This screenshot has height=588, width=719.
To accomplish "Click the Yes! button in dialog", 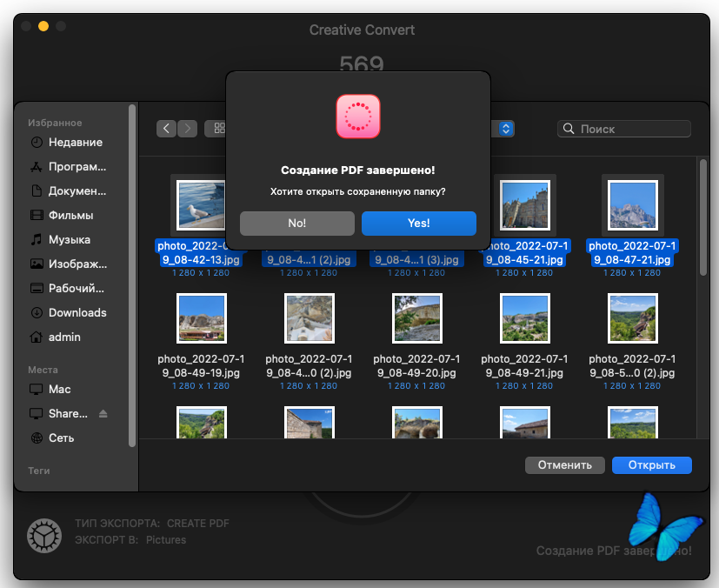I will pyautogui.click(x=419, y=224).
